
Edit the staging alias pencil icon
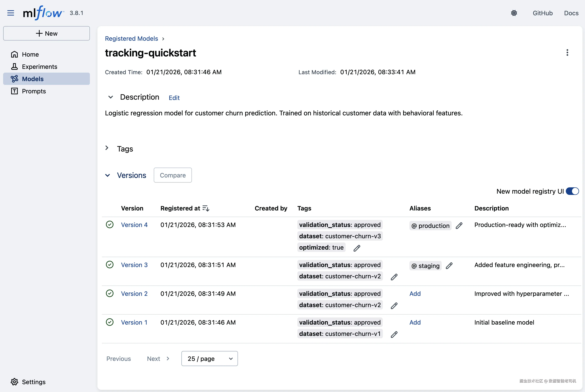tap(449, 266)
